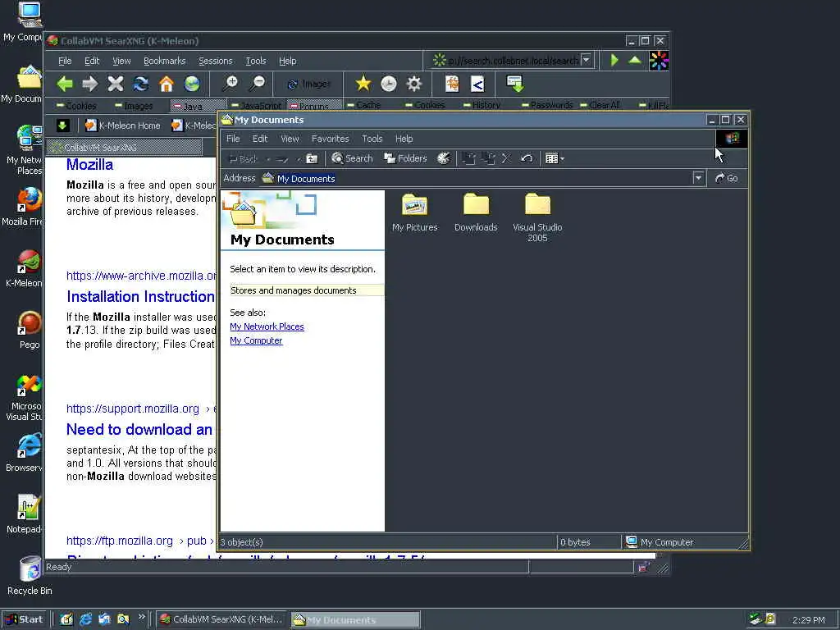Toggle Cache clearing in K-Meleon privacy bar

(363, 105)
